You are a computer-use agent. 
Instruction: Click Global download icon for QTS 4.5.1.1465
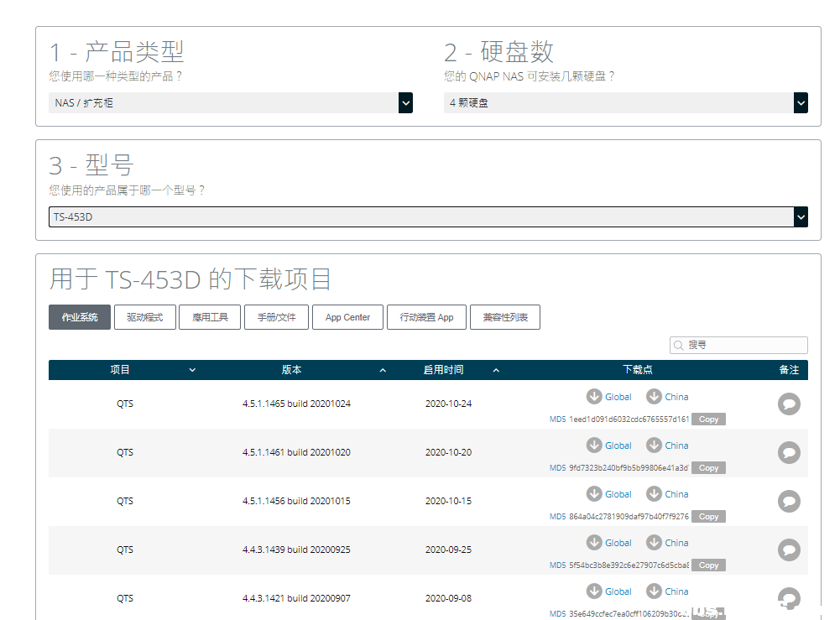pyautogui.click(x=594, y=397)
